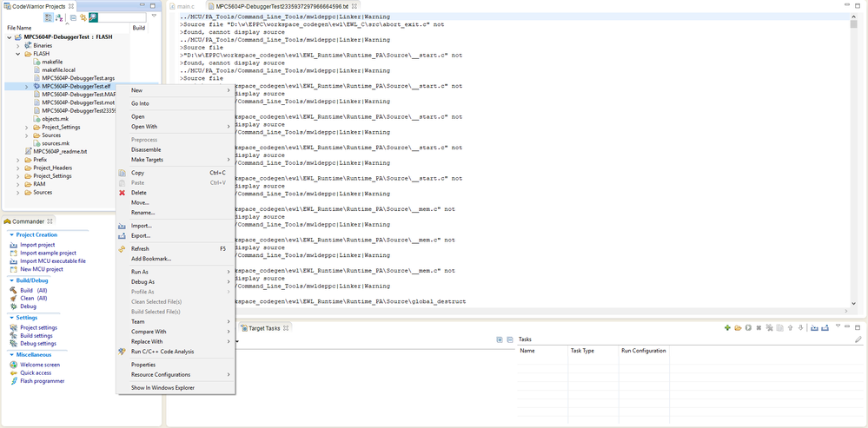Choose Go Into in context menu

(x=175, y=103)
